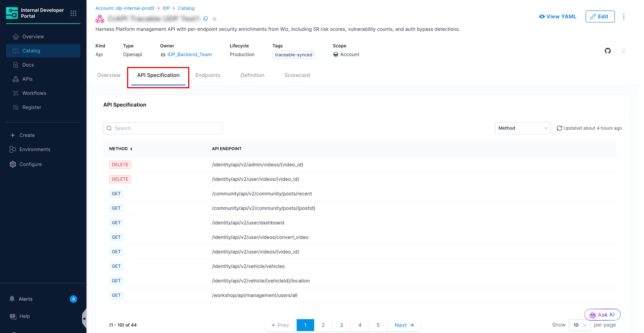
Task: Open Workflows in the sidebar
Action: click(43, 93)
